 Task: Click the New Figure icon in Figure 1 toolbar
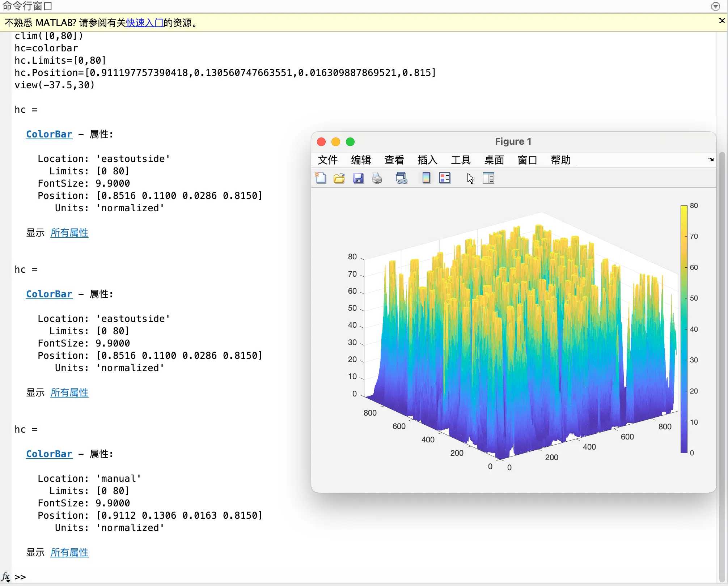click(x=321, y=178)
